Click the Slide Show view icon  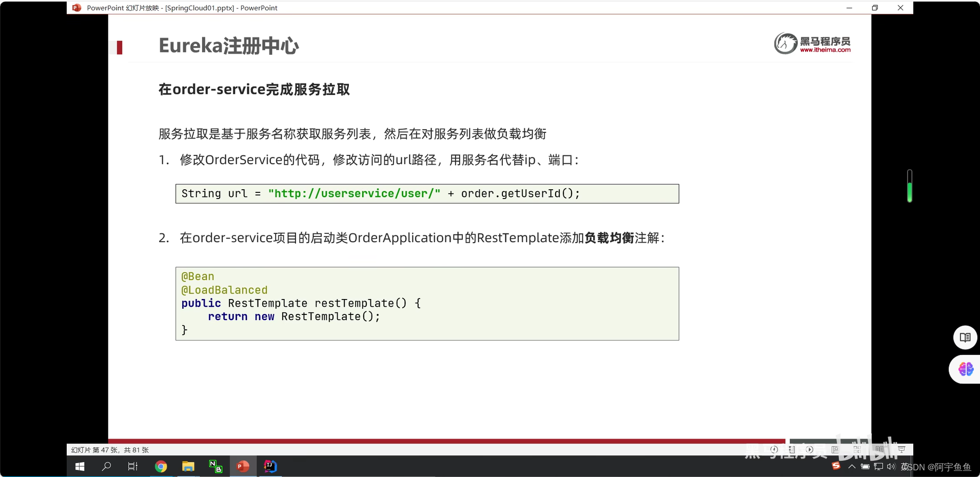[901, 449]
